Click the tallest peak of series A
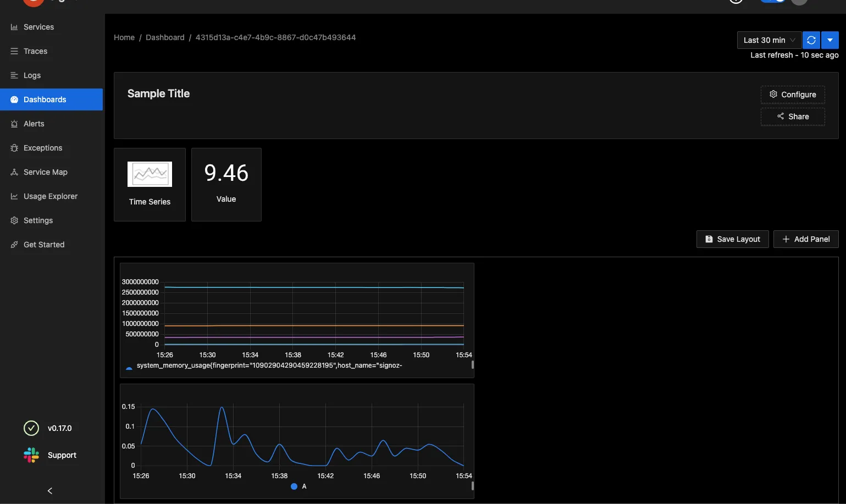The height and width of the screenshot is (504, 846). (222, 408)
